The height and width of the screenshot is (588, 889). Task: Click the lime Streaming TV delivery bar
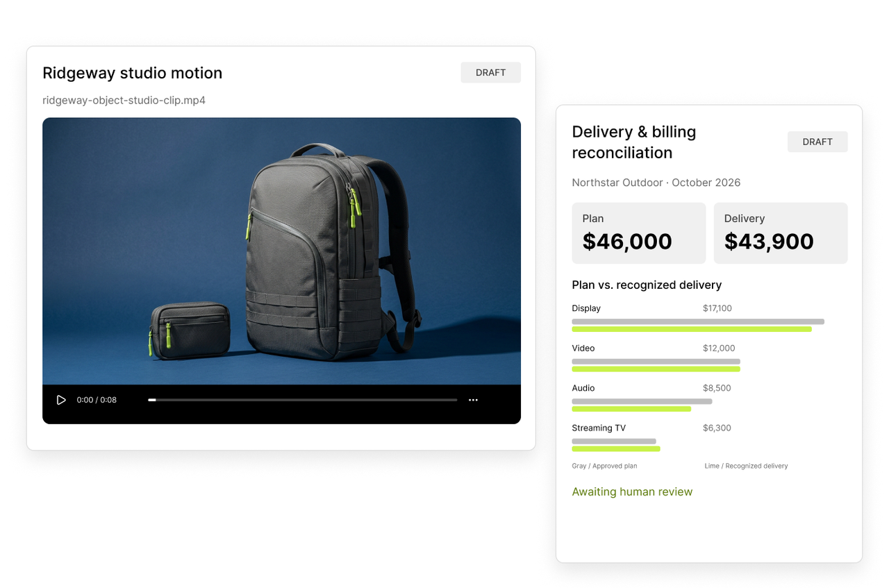(616, 449)
